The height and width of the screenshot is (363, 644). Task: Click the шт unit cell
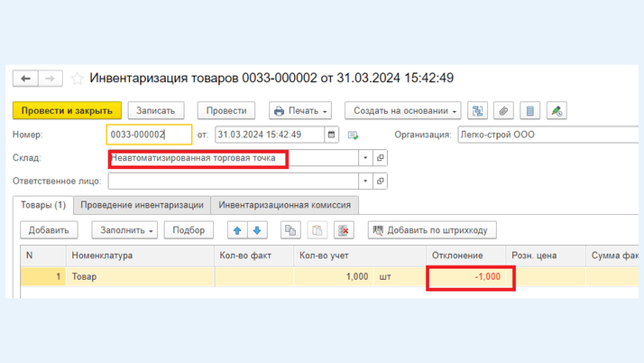click(400, 276)
